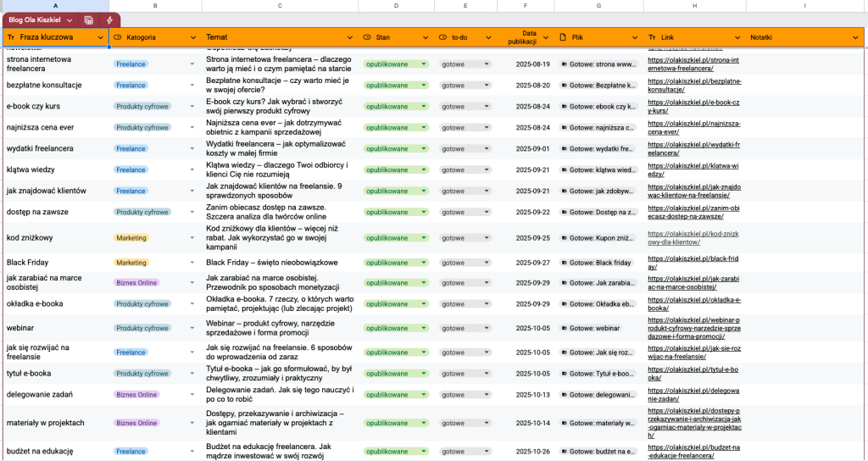Open to-do dropdown for the Black Friday row
Screen dimensions: 868x461
[x=487, y=263]
